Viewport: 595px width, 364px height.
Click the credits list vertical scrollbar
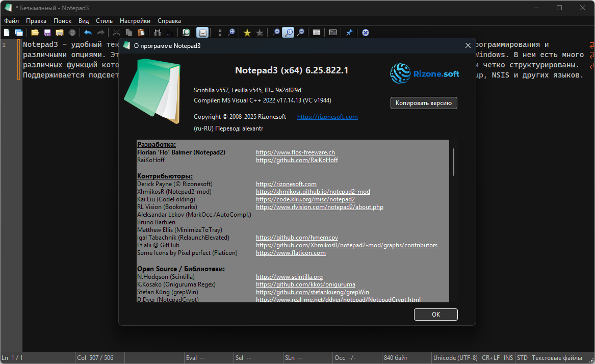tap(453, 162)
